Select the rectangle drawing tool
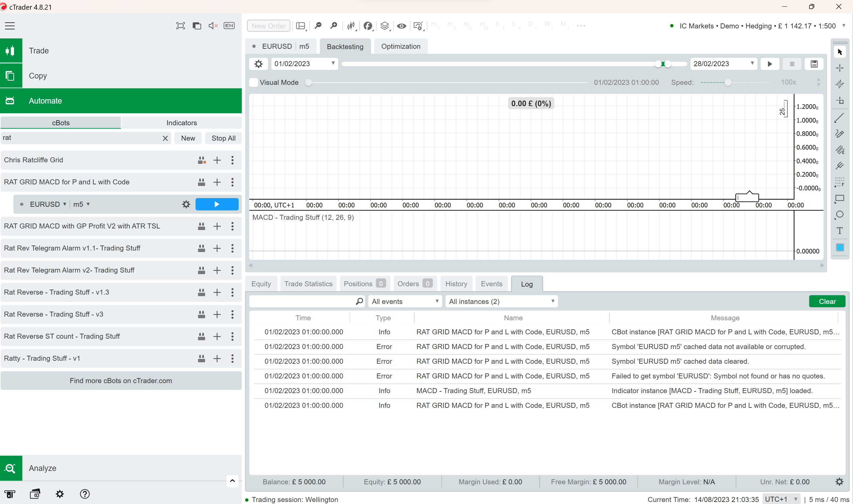Image resolution: width=853 pixels, height=504 pixels. point(840,198)
